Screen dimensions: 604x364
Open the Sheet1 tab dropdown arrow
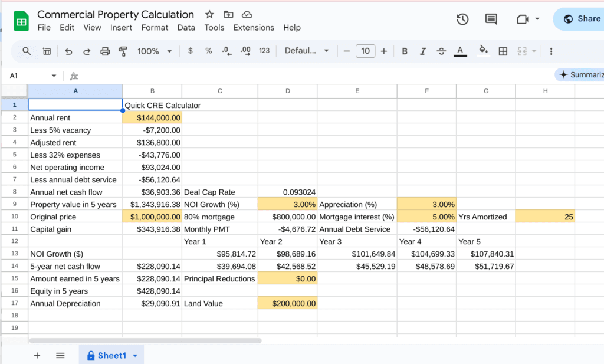(x=135, y=356)
